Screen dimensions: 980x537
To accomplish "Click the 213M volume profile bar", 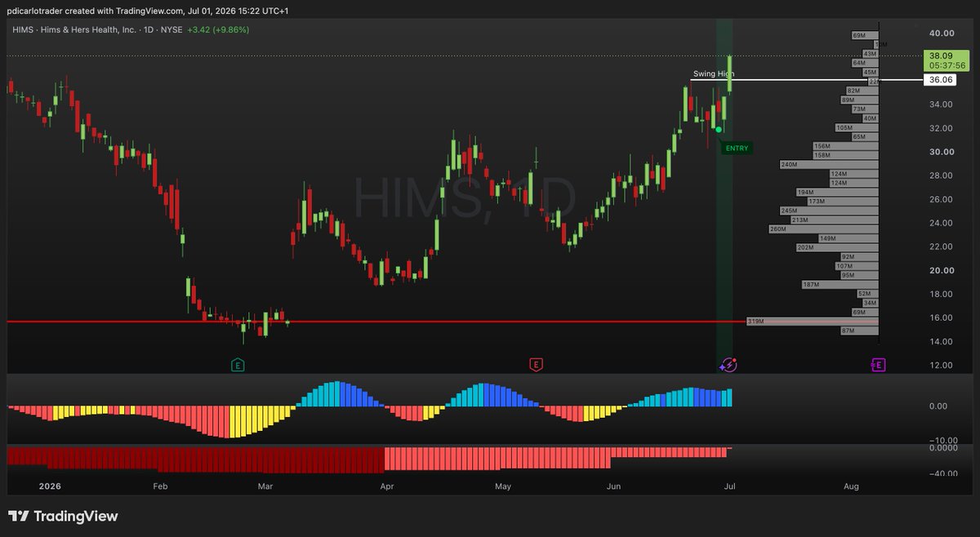I will (835, 220).
